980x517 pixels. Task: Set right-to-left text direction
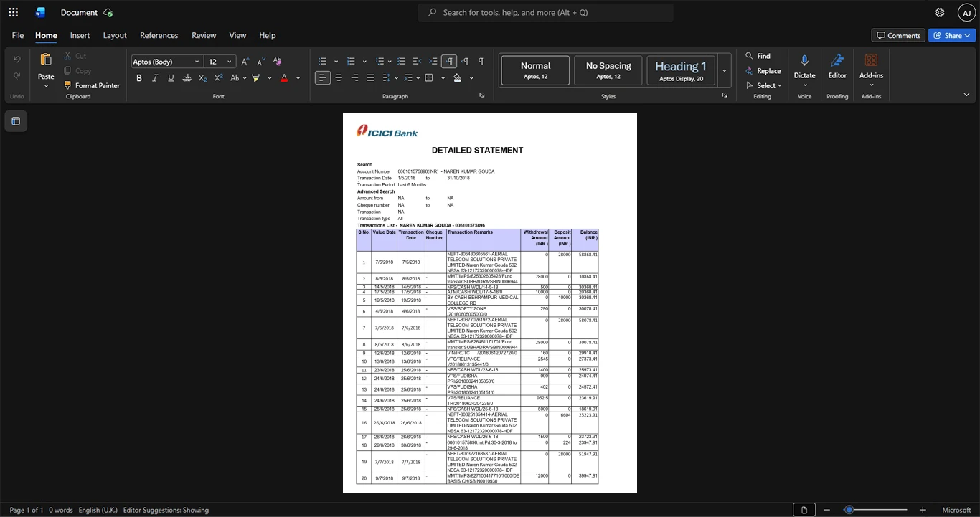point(465,61)
